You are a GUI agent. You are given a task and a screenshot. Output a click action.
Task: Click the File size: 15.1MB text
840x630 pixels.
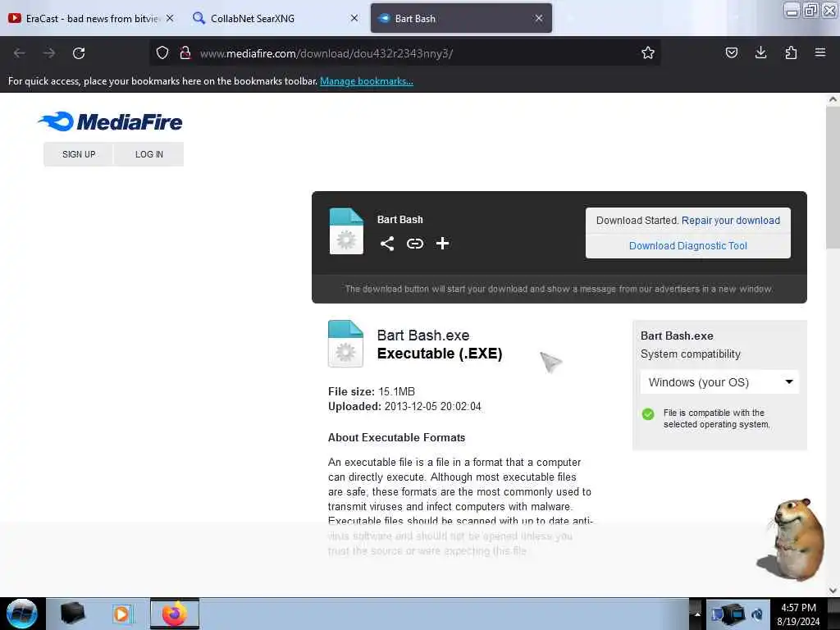372,391
